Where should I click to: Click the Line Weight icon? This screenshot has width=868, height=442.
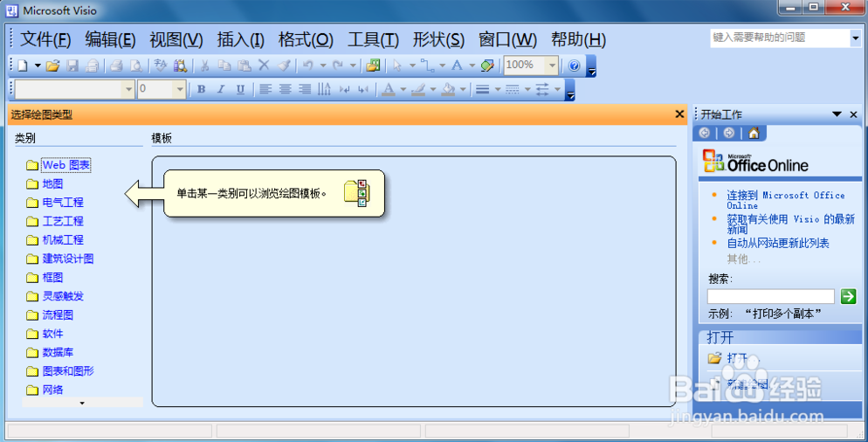pyautogui.click(x=483, y=89)
